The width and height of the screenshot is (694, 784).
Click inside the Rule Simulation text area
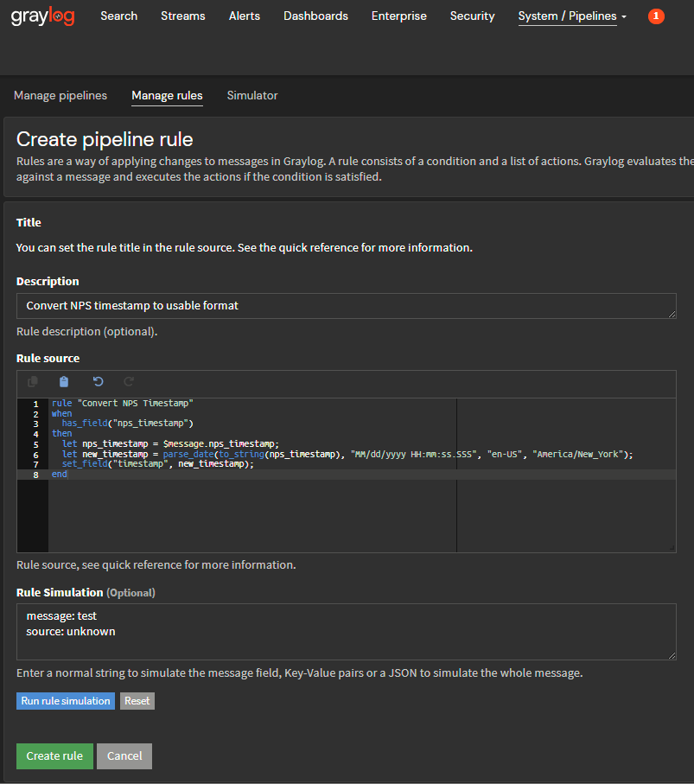346,632
